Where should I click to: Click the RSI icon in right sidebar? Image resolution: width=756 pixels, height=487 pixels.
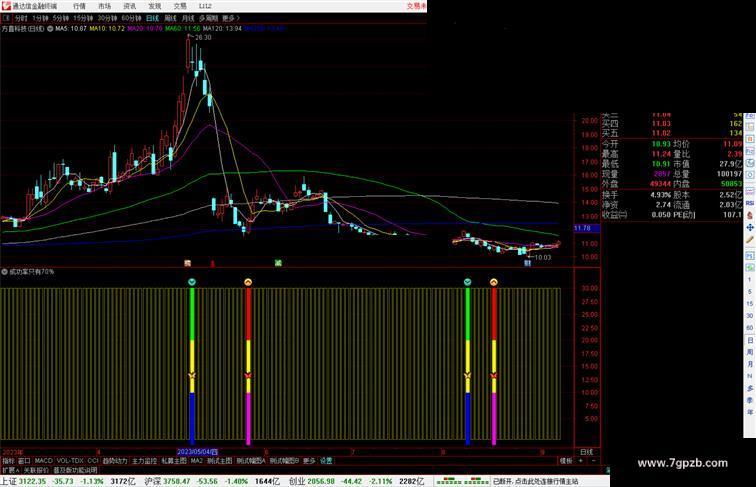click(x=750, y=203)
